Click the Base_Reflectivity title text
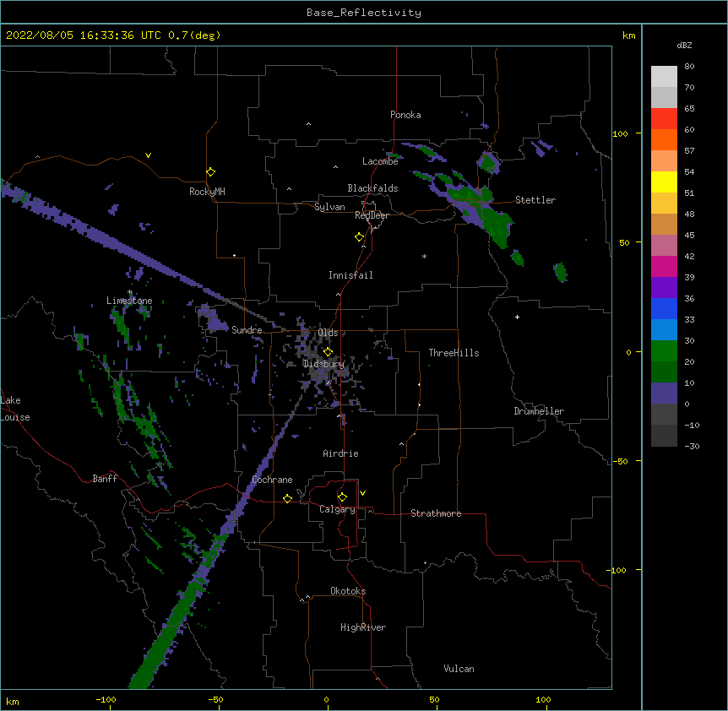This screenshot has width=728, height=711. click(x=364, y=13)
